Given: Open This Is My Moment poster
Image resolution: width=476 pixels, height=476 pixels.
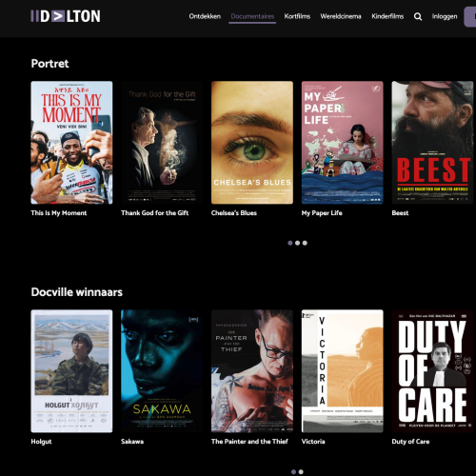Looking at the screenshot, I should click(71, 143).
